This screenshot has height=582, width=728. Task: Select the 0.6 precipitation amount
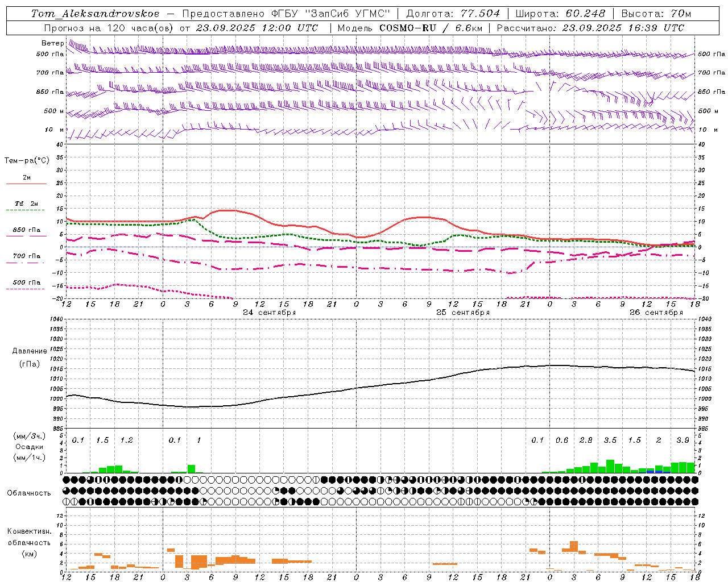point(562,440)
